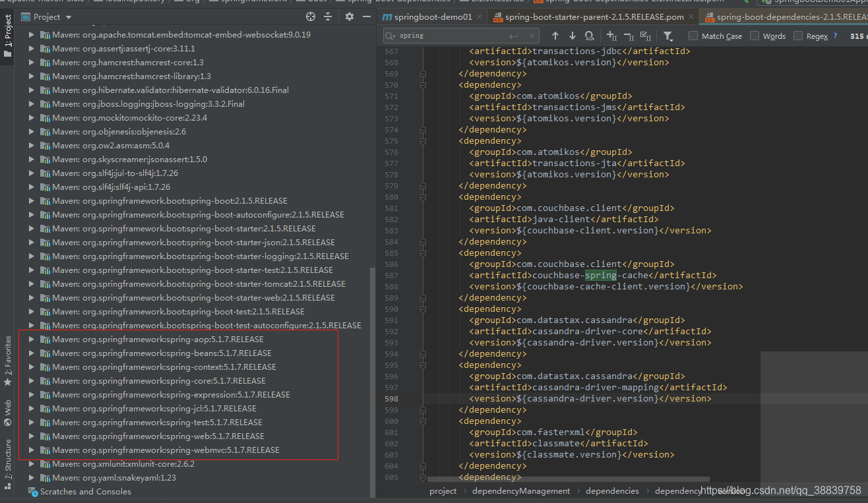Open the Project view dropdown
The height and width of the screenshot is (503, 868).
[69, 17]
